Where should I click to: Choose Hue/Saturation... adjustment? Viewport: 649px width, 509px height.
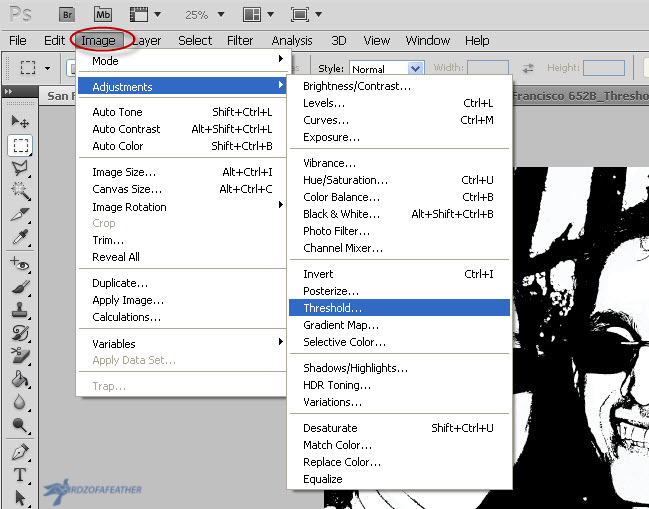click(399, 180)
